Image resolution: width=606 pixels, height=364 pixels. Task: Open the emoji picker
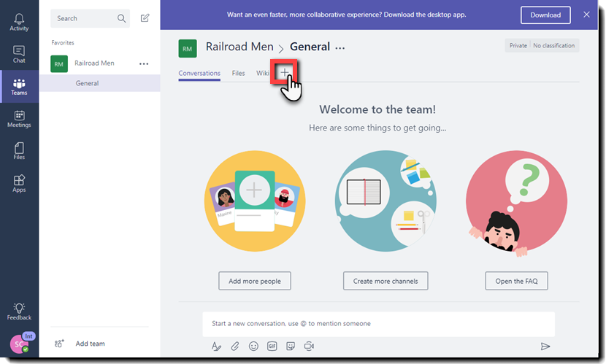click(x=253, y=346)
